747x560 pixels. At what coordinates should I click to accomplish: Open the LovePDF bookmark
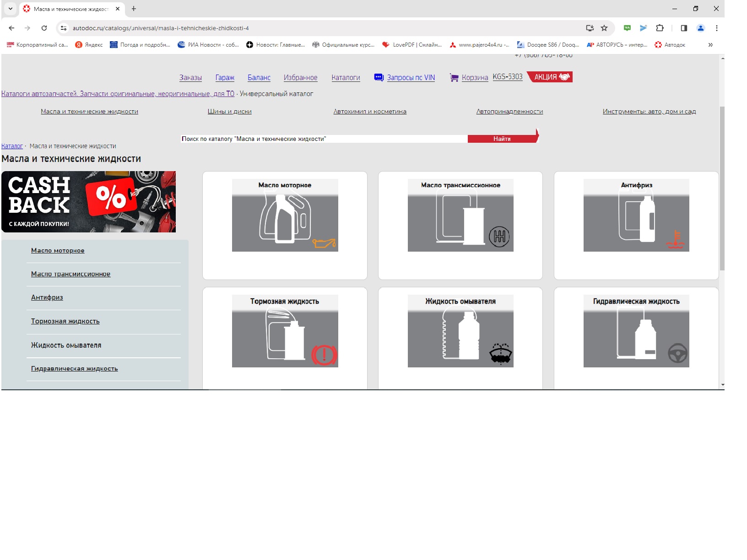tap(412, 45)
